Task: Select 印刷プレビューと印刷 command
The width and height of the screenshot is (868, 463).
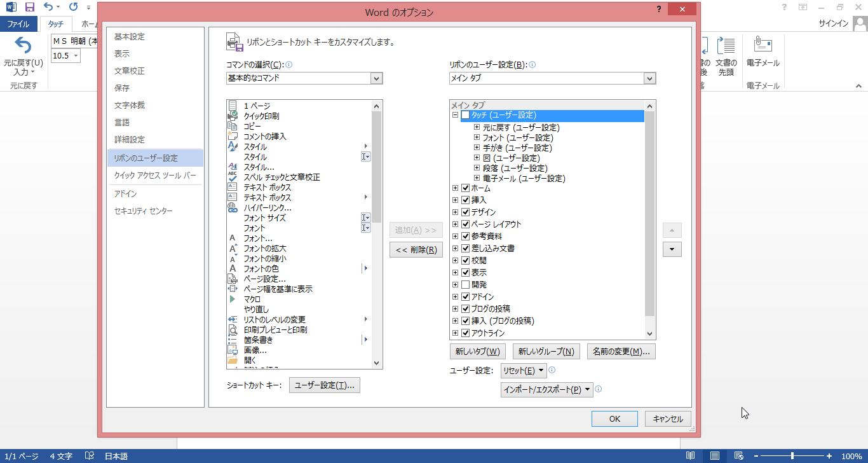Action: tap(275, 329)
